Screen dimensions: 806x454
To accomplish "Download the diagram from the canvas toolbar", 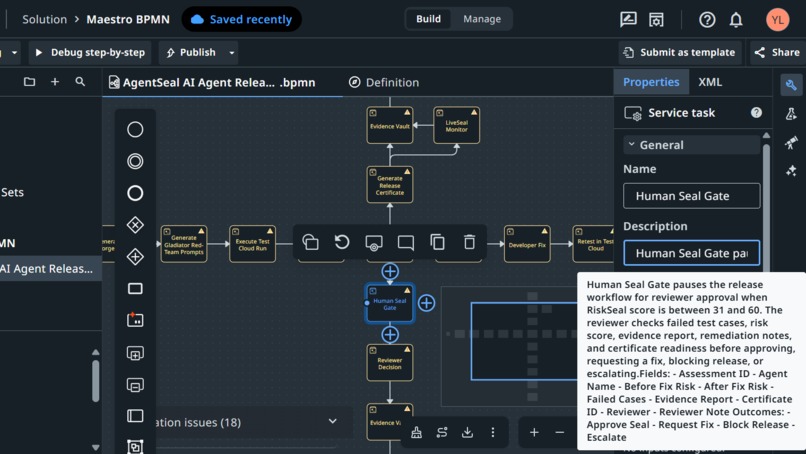I will [x=467, y=432].
